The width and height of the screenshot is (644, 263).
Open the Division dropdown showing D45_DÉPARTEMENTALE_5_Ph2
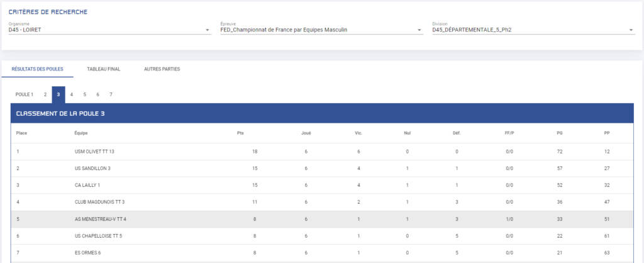click(533, 30)
